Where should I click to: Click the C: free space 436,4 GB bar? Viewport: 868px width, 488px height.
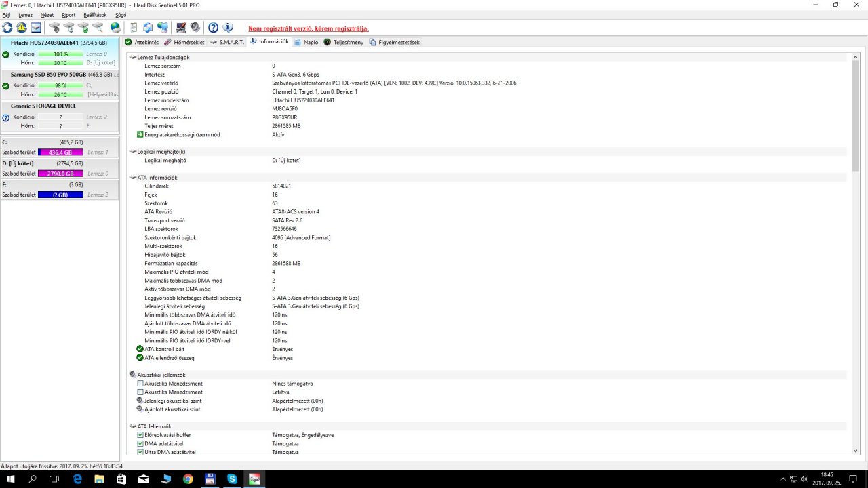60,152
